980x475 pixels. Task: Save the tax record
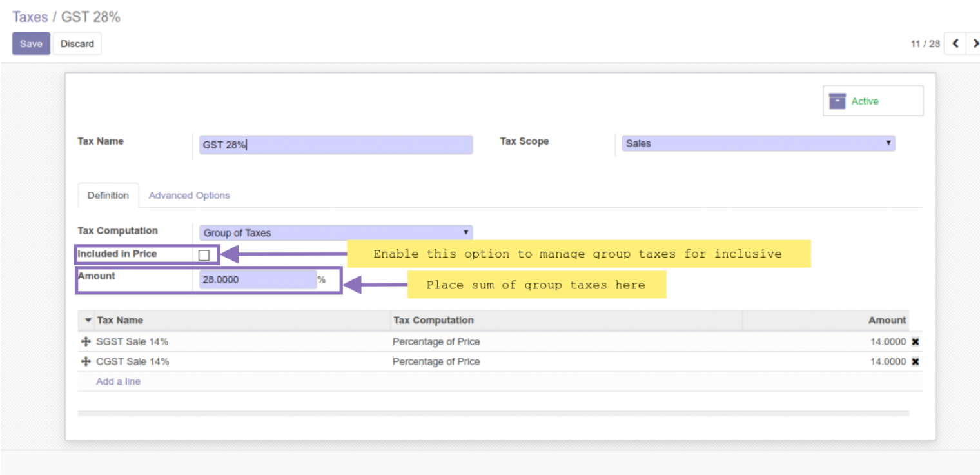[31, 44]
